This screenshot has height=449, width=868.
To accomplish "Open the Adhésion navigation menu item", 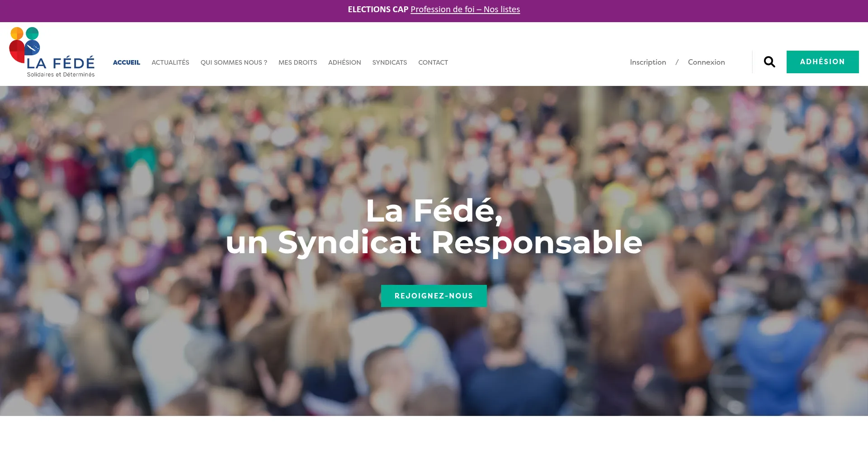I will tap(344, 62).
